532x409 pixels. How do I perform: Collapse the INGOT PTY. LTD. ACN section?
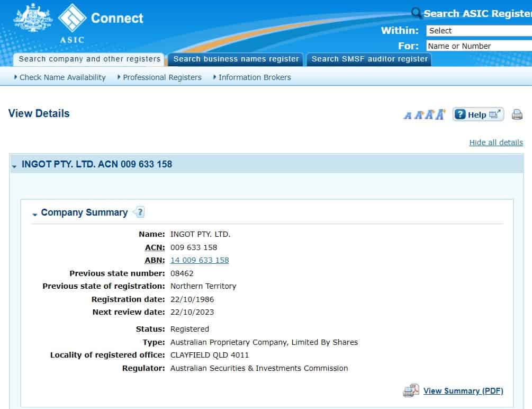point(14,166)
